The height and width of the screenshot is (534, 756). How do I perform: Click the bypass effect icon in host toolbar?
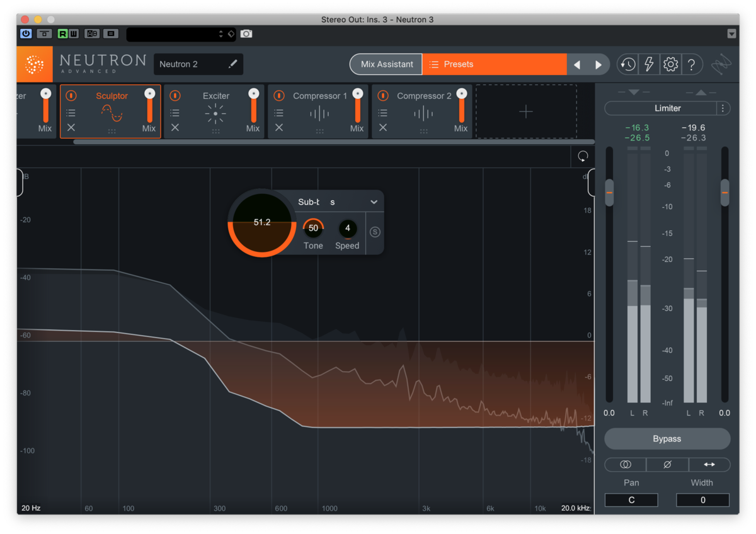pyautogui.click(x=44, y=34)
